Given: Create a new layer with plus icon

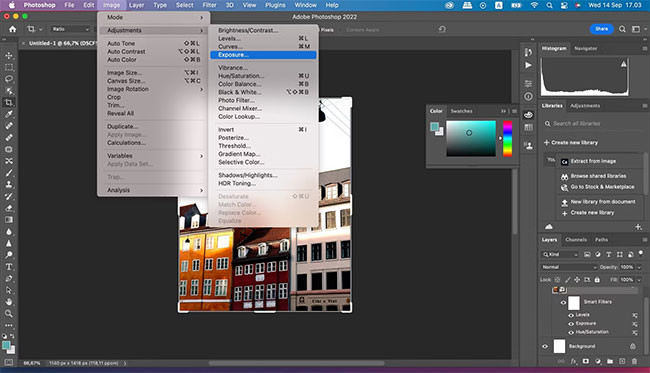Looking at the screenshot, I should point(622,361).
